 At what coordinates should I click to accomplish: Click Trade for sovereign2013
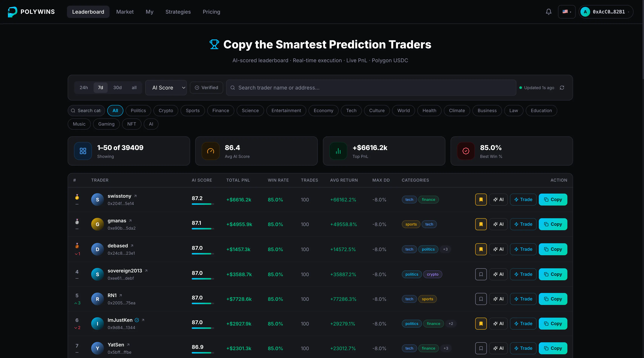(523, 274)
